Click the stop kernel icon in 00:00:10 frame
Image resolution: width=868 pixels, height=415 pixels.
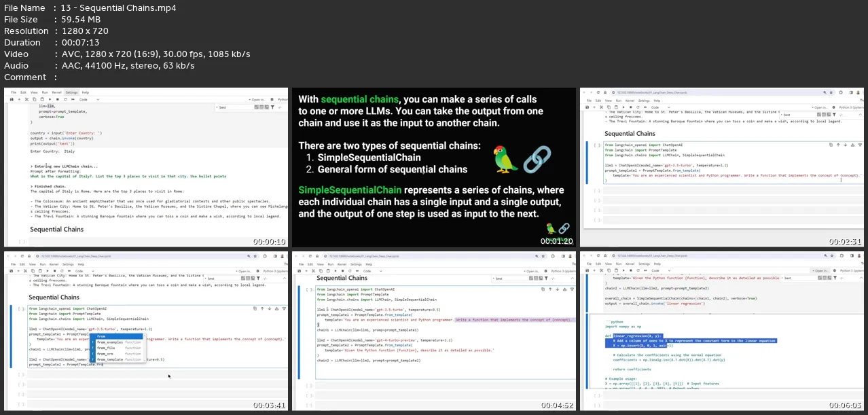point(58,100)
